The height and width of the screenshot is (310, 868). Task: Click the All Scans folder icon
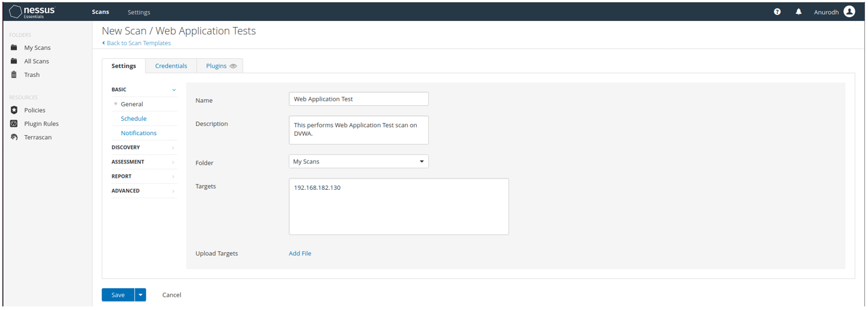coord(14,61)
